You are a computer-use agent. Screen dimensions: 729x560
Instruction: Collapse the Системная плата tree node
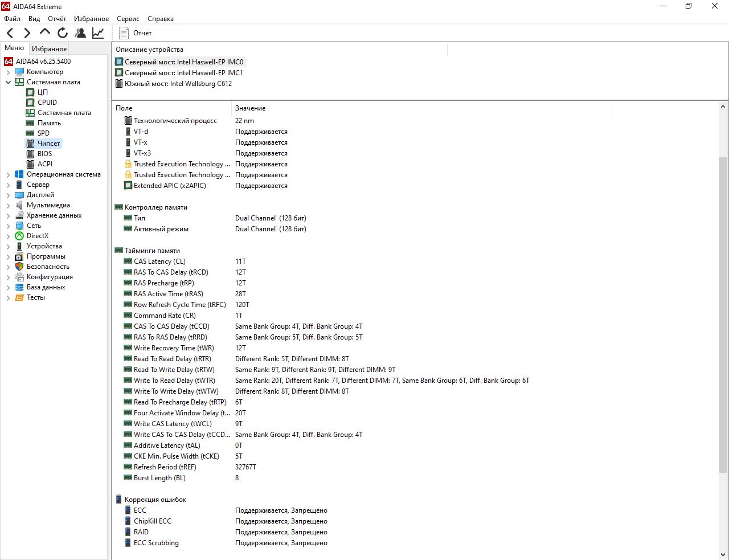[9, 83]
